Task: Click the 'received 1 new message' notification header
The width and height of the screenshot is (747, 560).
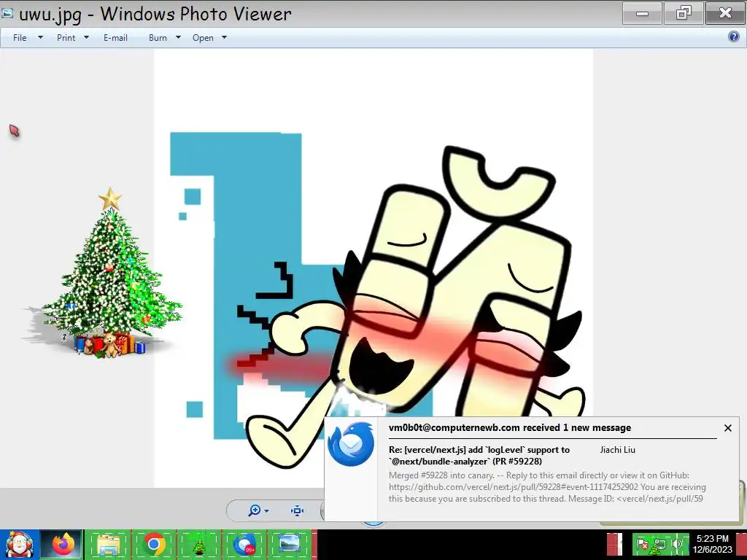Action: point(510,427)
